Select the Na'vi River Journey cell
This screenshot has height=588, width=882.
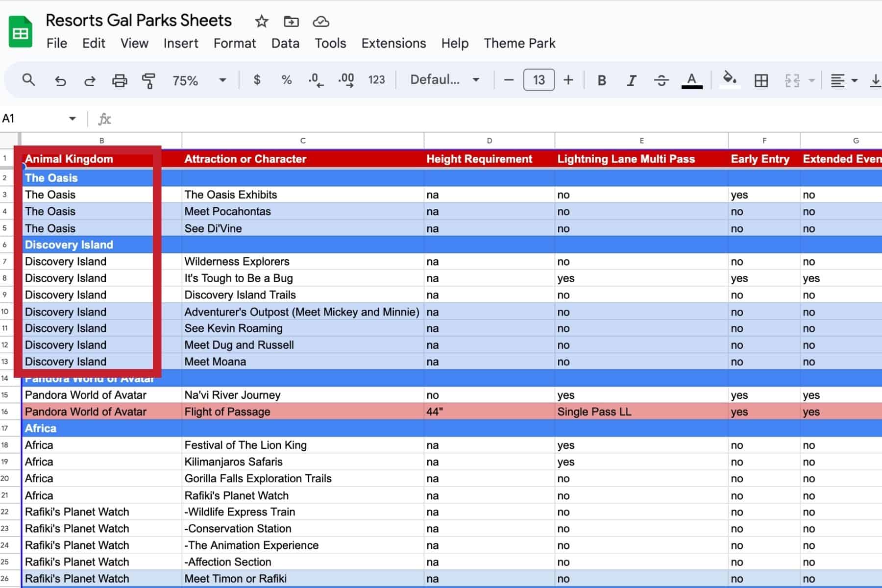pyautogui.click(x=303, y=395)
